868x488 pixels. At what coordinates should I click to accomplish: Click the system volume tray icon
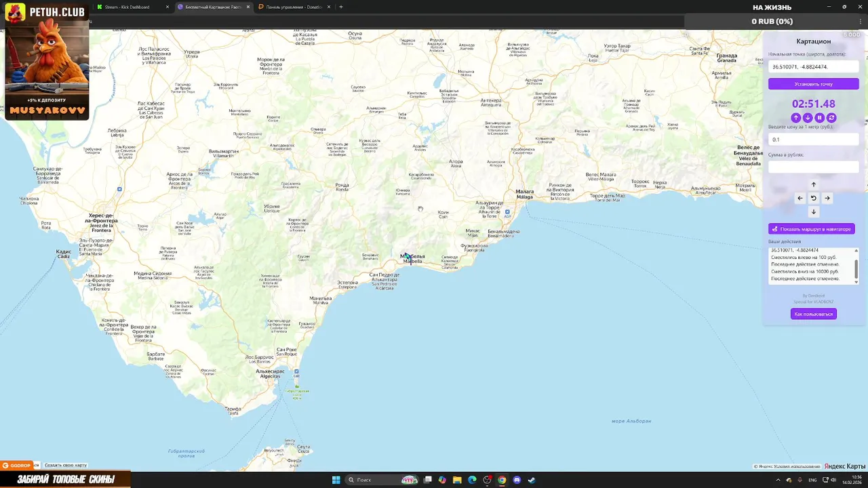[x=833, y=480]
